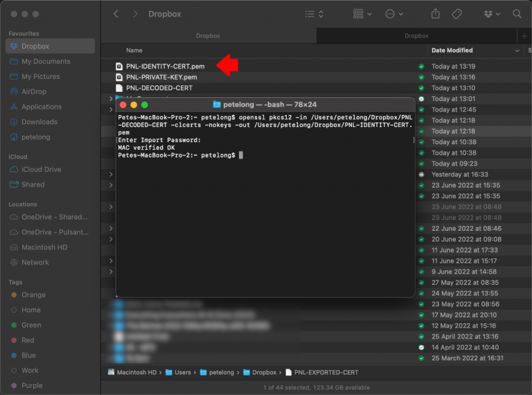Click the Share icon in the toolbar
532x395 pixels.
click(x=436, y=14)
